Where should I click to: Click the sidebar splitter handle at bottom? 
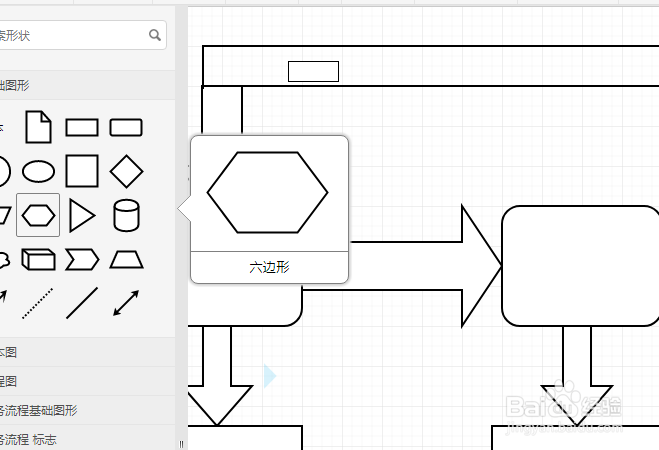181,444
